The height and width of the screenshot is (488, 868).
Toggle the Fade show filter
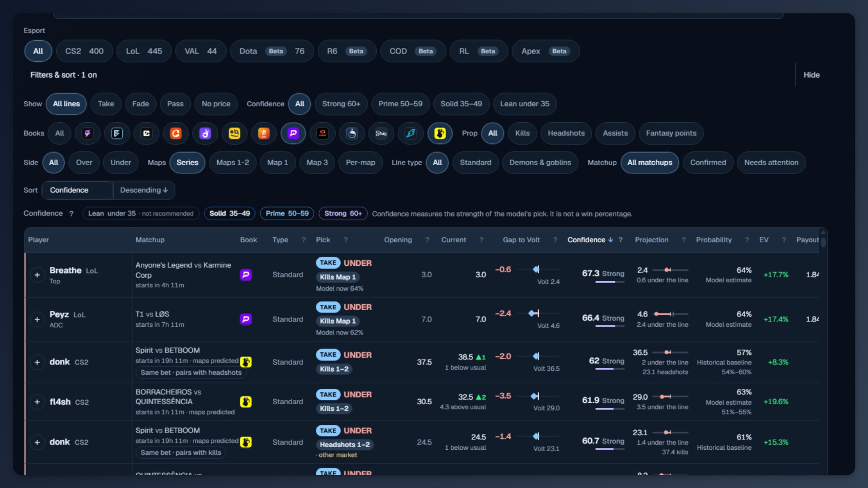pos(140,104)
